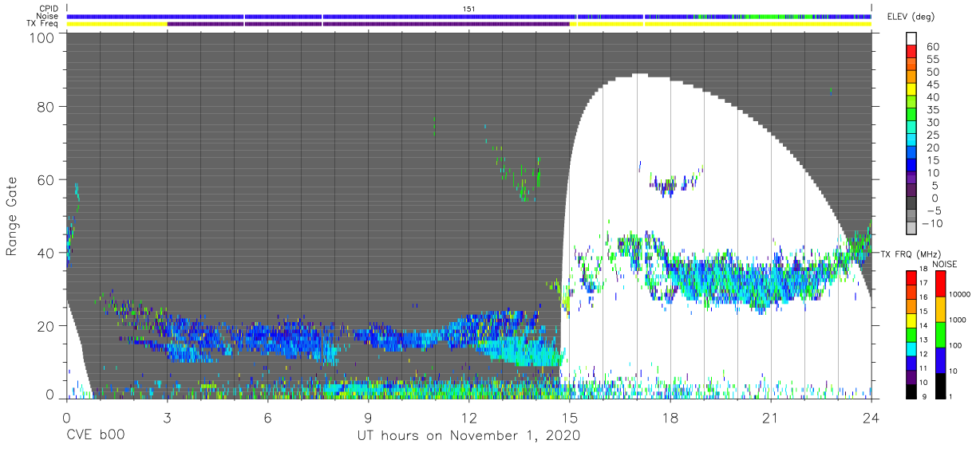Screen dimensions: 980x452
Task: Click the CPID label at top left
Action: click(49, 9)
